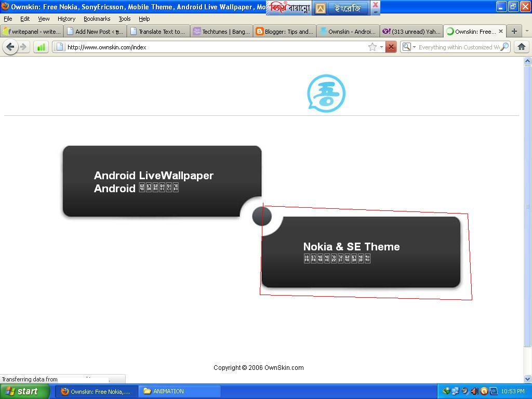The image size is (532, 399).
Task: Open the home page icon
Action: pyautogui.click(x=522, y=47)
